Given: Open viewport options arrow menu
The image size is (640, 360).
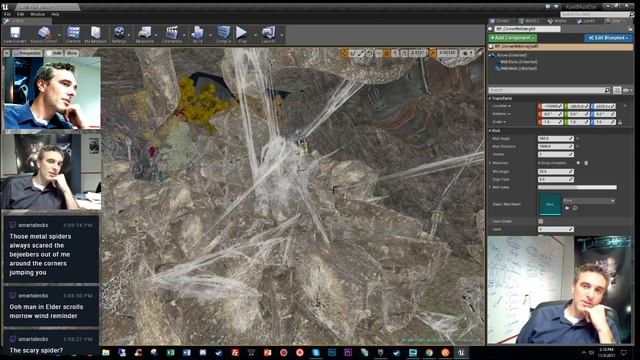Looking at the screenshot, I should [x=7, y=53].
